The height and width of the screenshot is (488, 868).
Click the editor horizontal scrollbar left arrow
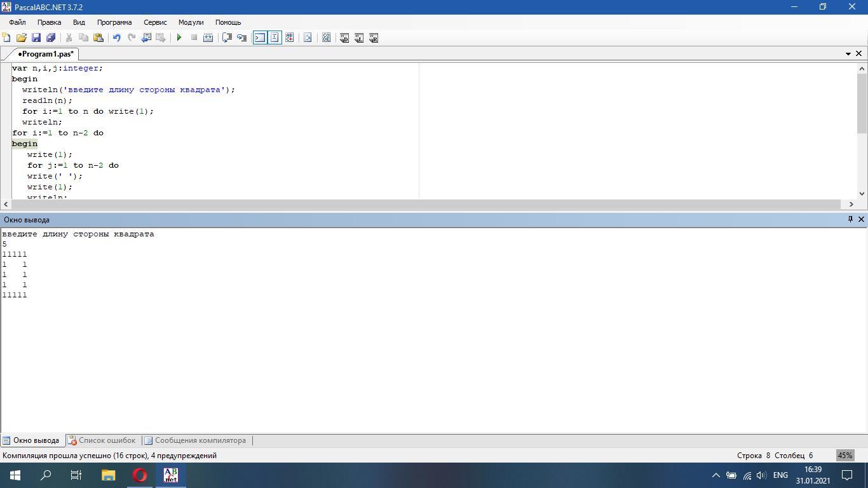tap(6, 204)
